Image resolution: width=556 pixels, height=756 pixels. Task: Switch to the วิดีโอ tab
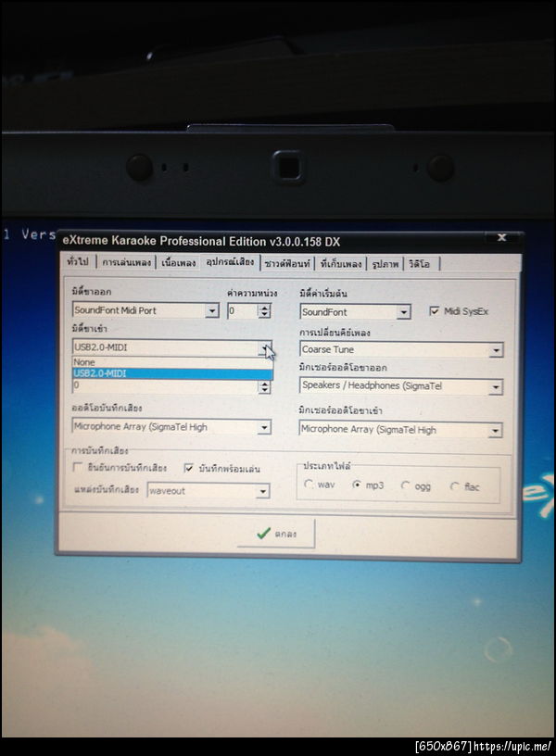(421, 264)
